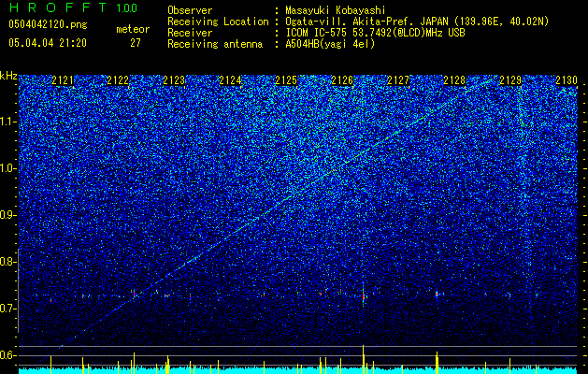Click the 0.6 frequency axis label

[7, 355]
